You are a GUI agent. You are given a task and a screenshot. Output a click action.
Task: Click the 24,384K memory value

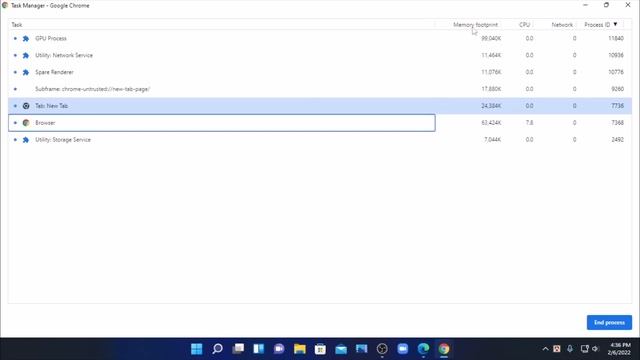pos(491,106)
